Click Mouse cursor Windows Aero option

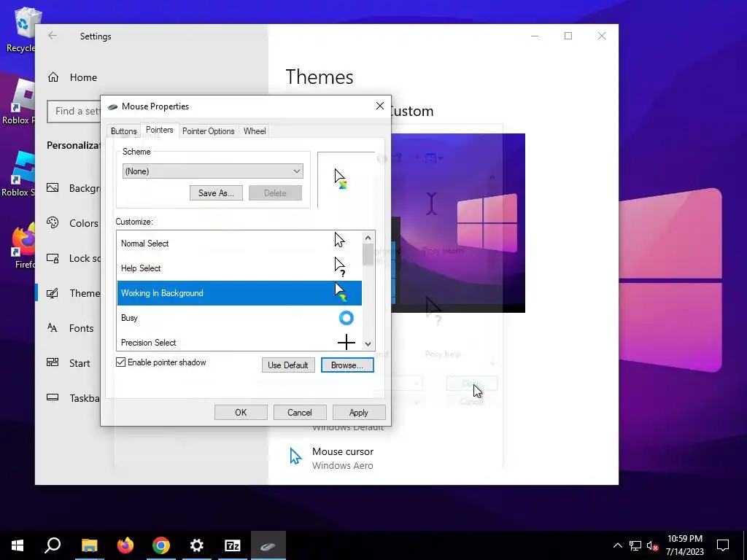coord(332,458)
